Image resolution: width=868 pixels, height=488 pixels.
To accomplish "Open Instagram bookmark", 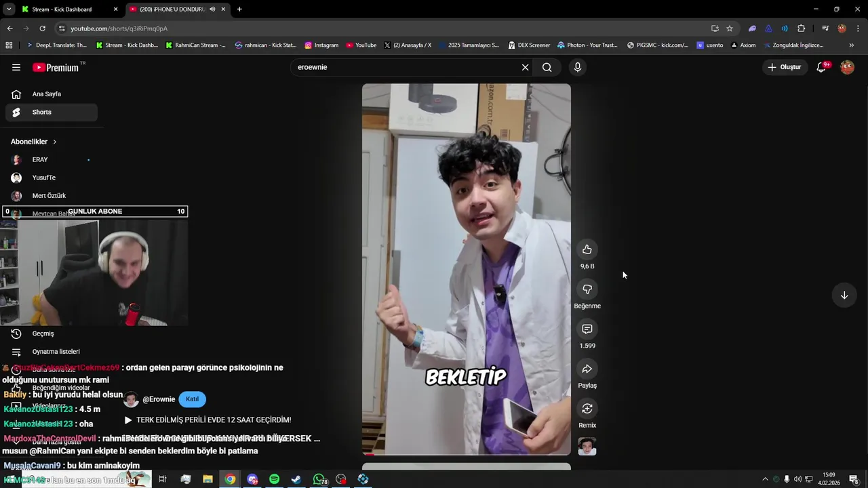I will pos(321,45).
